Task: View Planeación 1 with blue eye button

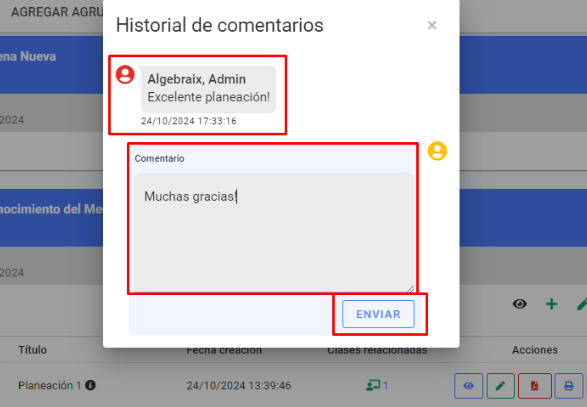Action: click(x=468, y=386)
